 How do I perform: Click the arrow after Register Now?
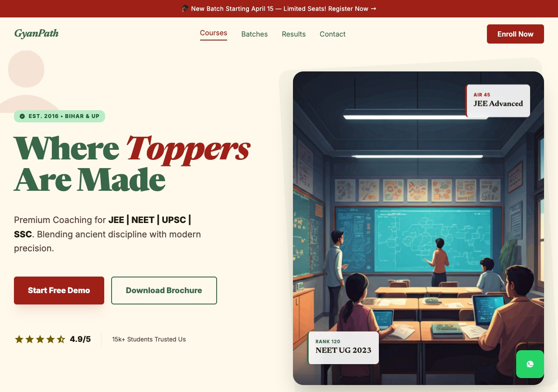(x=373, y=9)
